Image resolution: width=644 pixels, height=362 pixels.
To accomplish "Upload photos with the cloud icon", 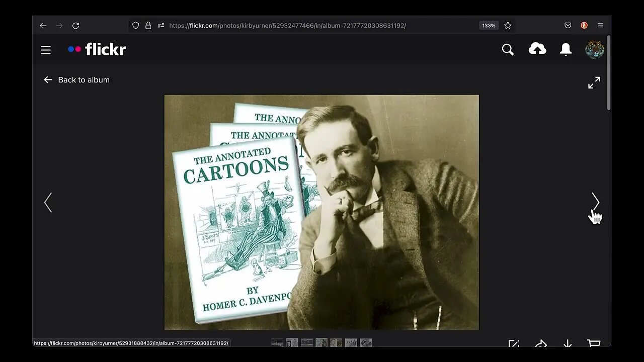I will tap(537, 49).
